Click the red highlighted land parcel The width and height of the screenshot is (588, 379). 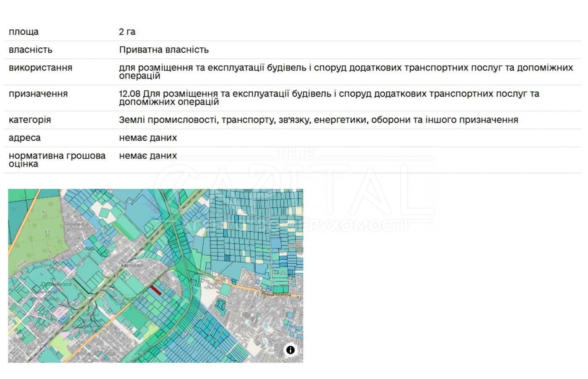156,290
